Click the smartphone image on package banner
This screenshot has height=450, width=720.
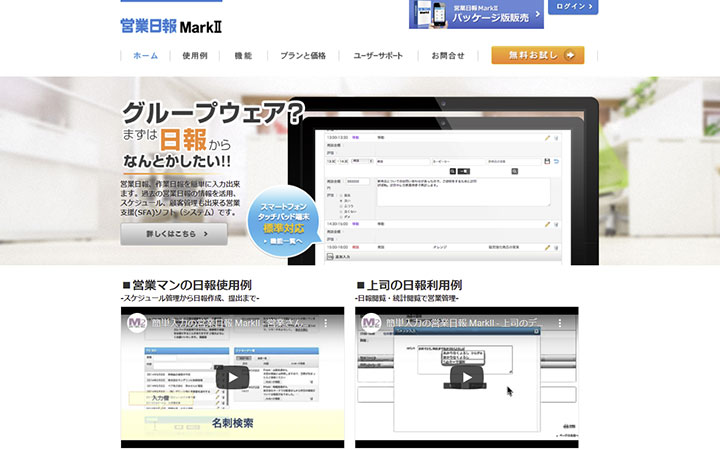[439, 16]
